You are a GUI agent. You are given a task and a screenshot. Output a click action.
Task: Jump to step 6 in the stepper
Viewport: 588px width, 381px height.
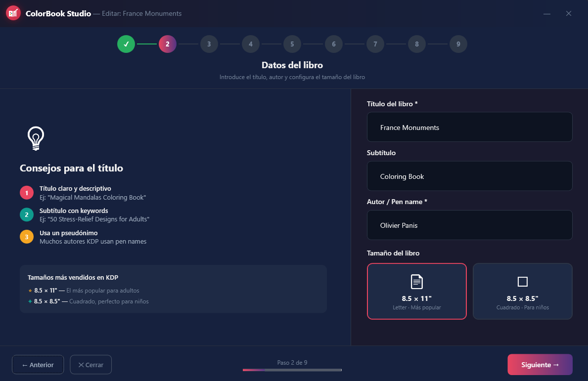tap(334, 44)
